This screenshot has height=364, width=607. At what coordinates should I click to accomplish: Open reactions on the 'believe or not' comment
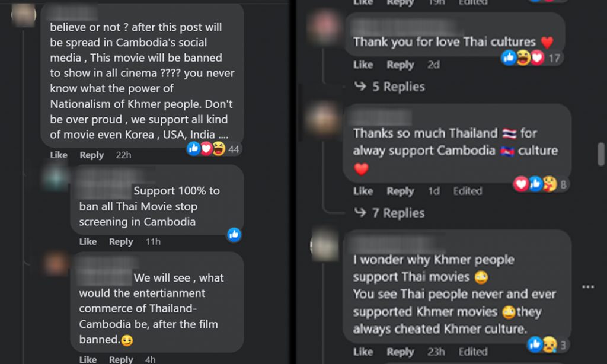point(213,149)
